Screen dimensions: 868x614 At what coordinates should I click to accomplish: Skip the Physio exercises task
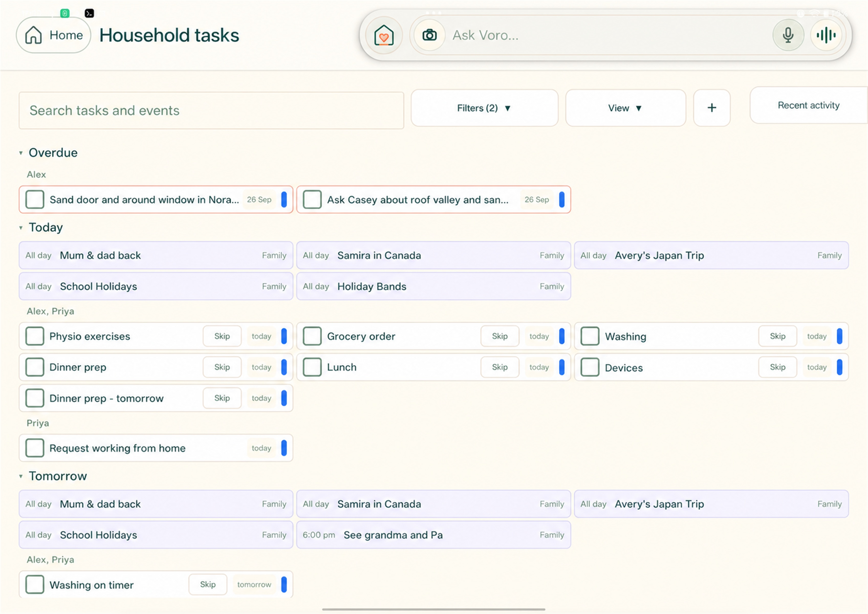tap(222, 336)
